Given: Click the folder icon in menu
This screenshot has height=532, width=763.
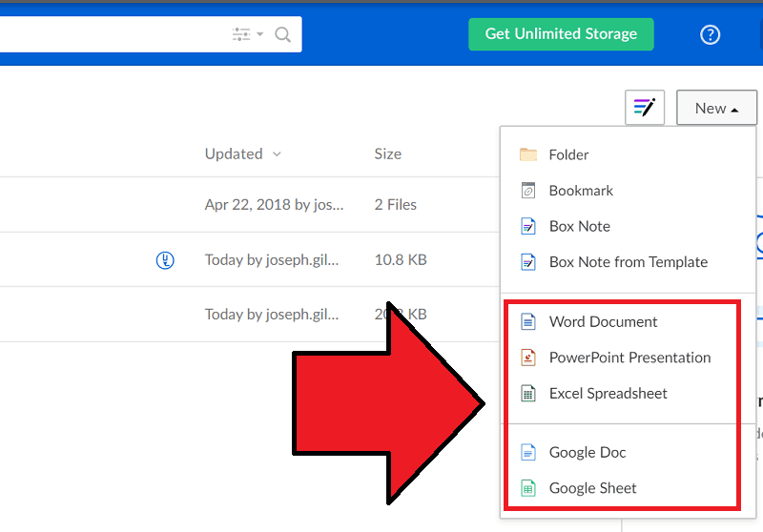Looking at the screenshot, I should pos(528,154).
